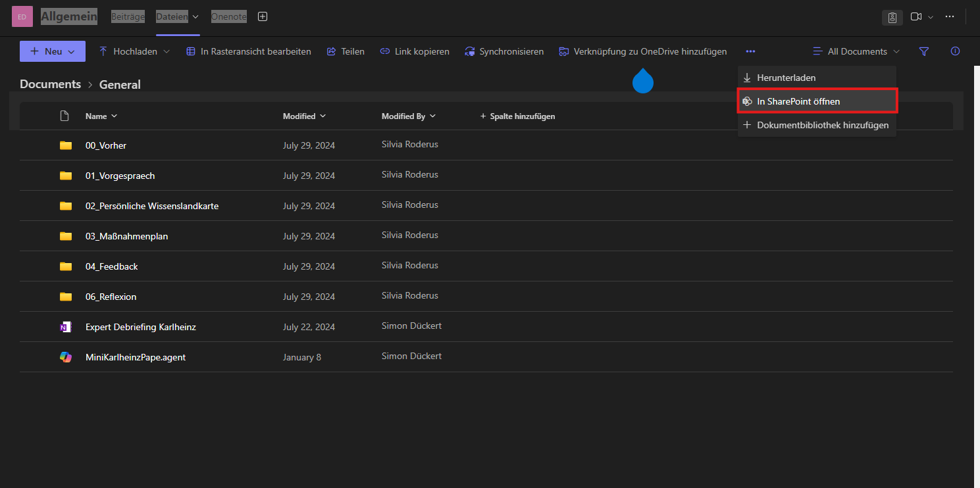Click the filter funnel icon
Screen dimensions: 980x488
(923, 51)
